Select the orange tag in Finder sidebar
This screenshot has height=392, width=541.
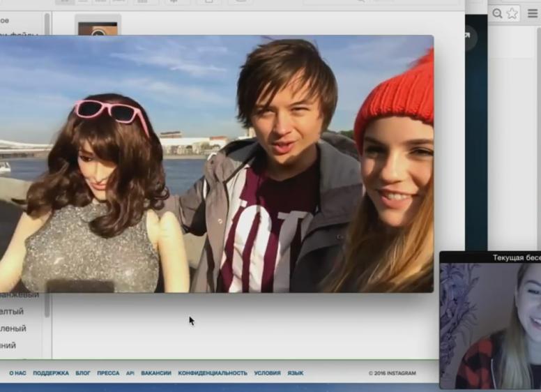(21, 296)
